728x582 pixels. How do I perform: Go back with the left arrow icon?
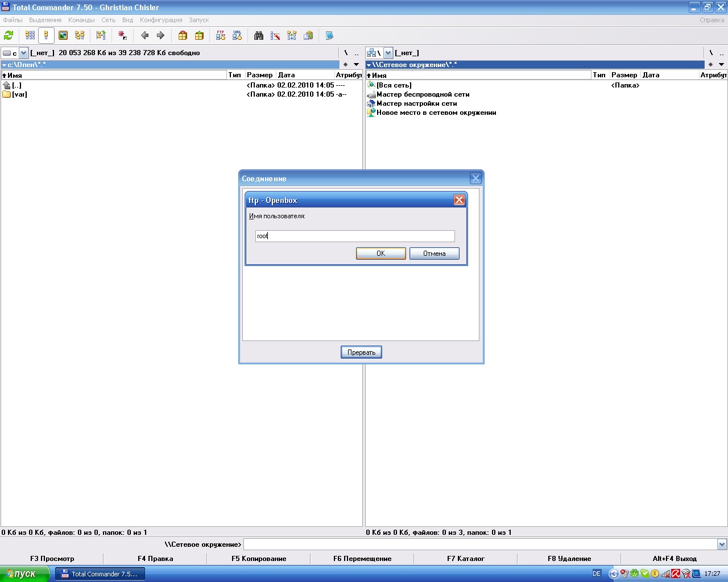[x=144, y=35]
